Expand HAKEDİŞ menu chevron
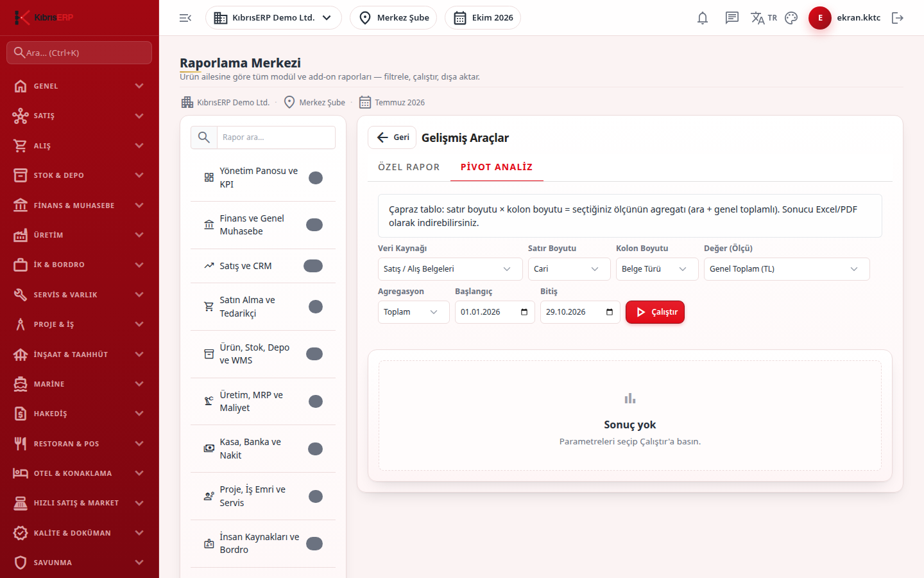The width and height of the screenshot is (924, 578). 139,414
